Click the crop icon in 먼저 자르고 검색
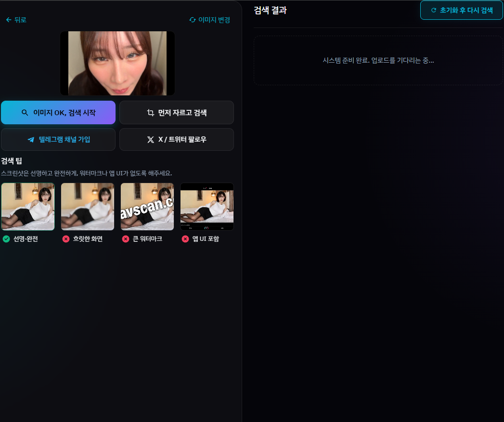The width and height of the screenshot is (504, 422). point(150,113)
